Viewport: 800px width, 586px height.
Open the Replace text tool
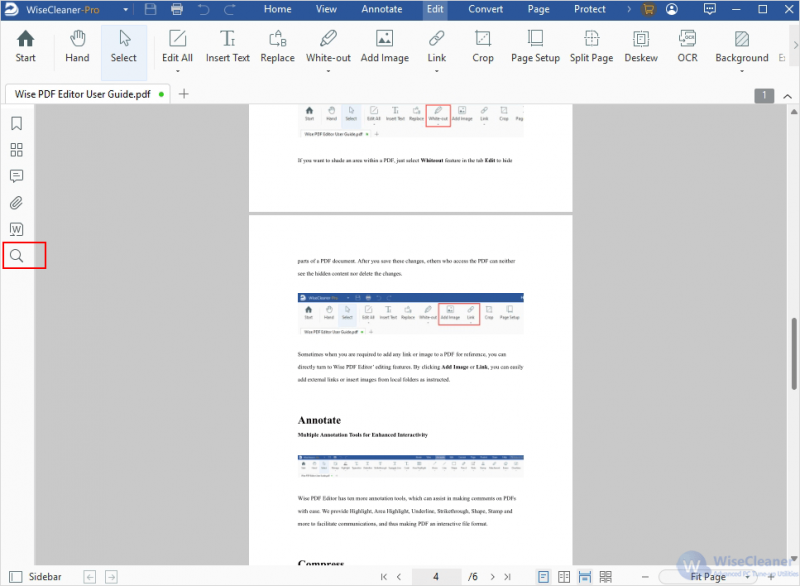[x=278, y=46]
